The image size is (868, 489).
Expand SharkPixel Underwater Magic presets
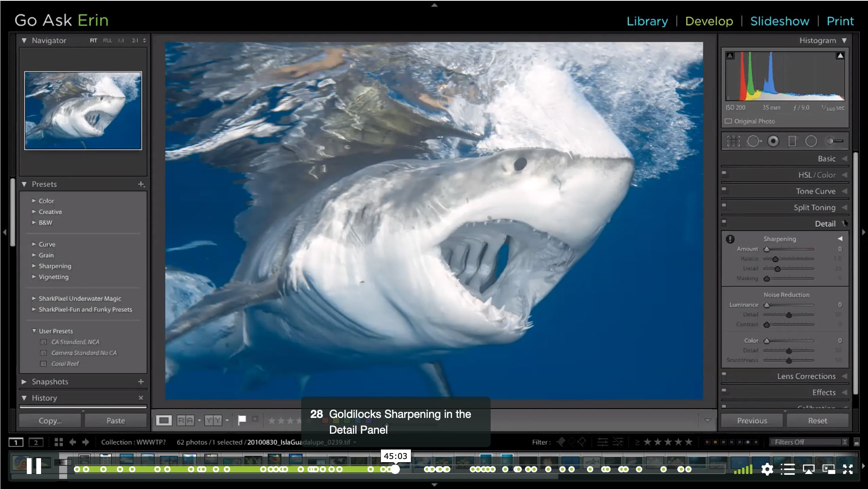[x=34, y=298]
